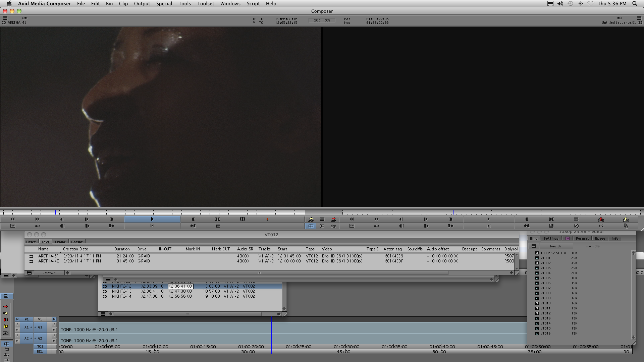Viewport: 644px width, 362px height.
Task: Switch to the Settings tab in project window
Action: pos(551,238)
